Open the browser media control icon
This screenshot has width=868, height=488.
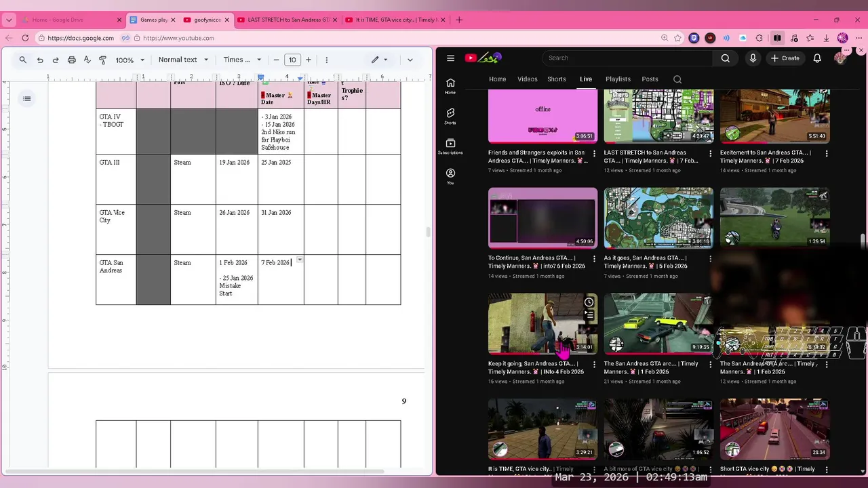(793, 38)
